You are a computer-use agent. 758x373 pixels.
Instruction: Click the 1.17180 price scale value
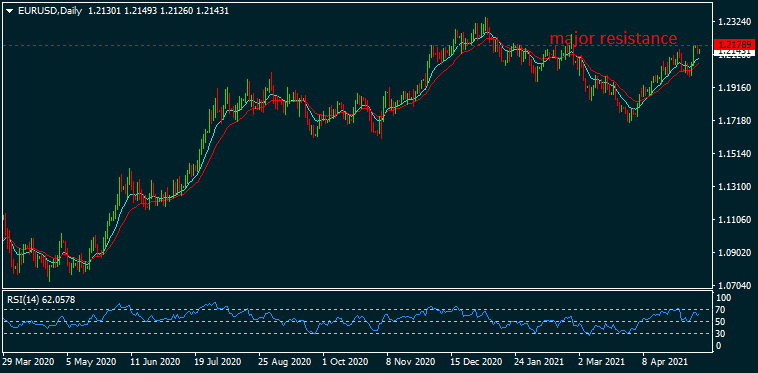click(735, 120)
